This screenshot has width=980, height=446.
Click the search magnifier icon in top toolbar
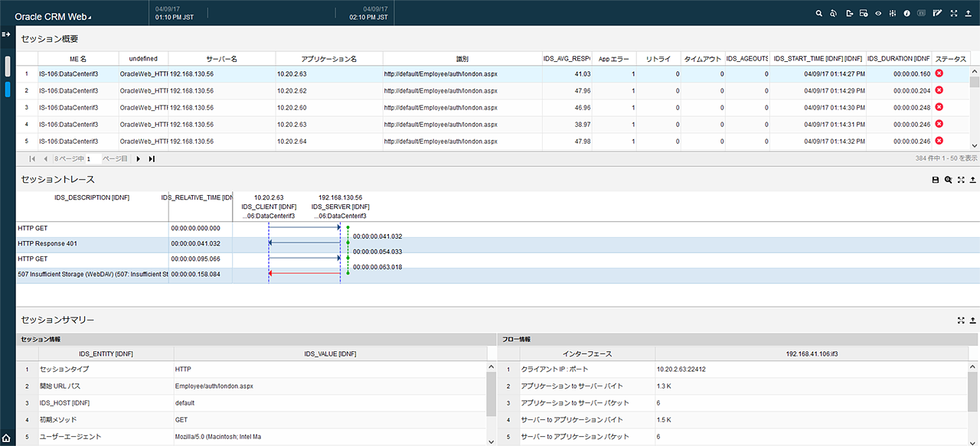pos(818,14)
